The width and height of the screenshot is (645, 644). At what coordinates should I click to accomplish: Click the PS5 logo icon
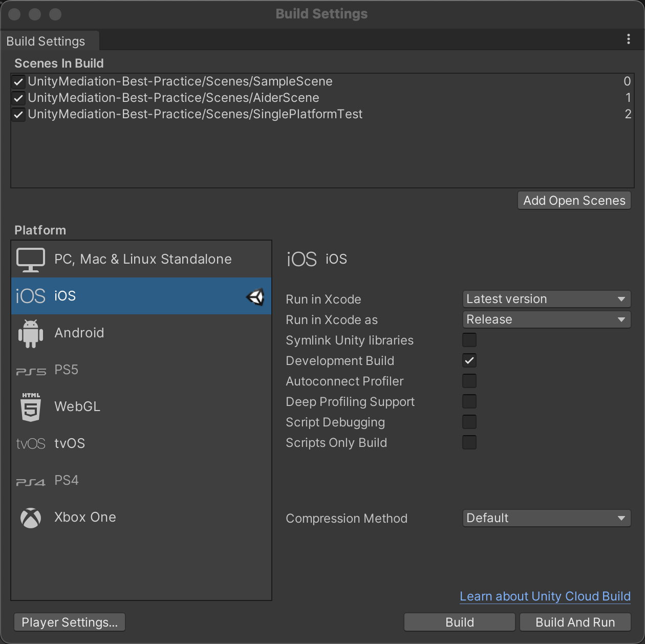pyautogui.click(x=31, y=372)
